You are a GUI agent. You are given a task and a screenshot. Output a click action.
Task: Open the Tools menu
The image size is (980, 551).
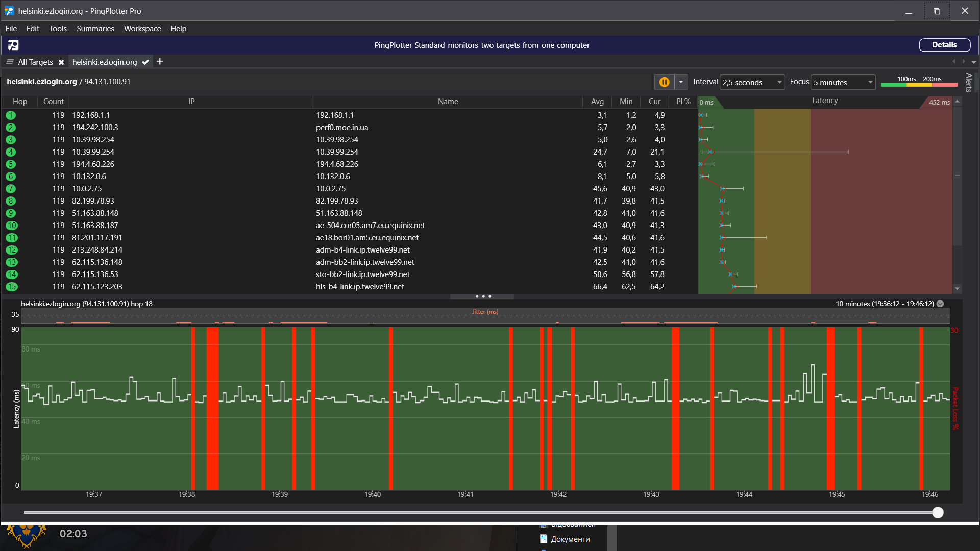58,29
